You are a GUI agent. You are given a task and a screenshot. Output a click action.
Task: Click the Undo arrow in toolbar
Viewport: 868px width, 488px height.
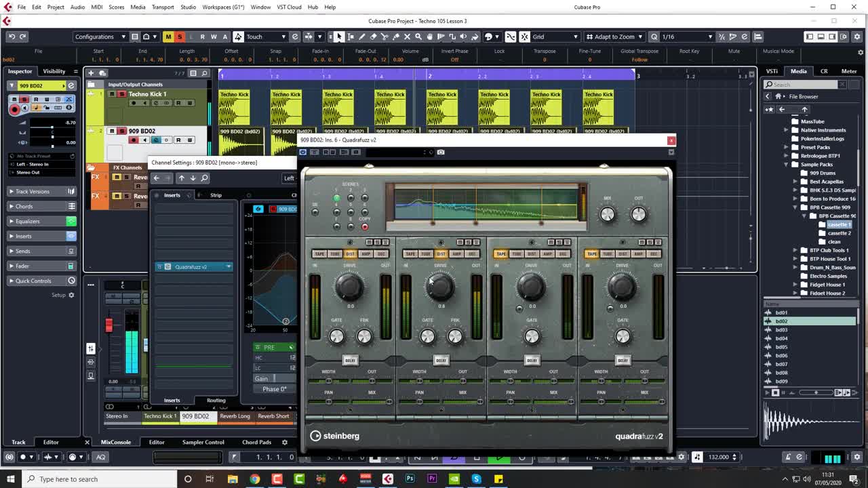coord(12,37)
